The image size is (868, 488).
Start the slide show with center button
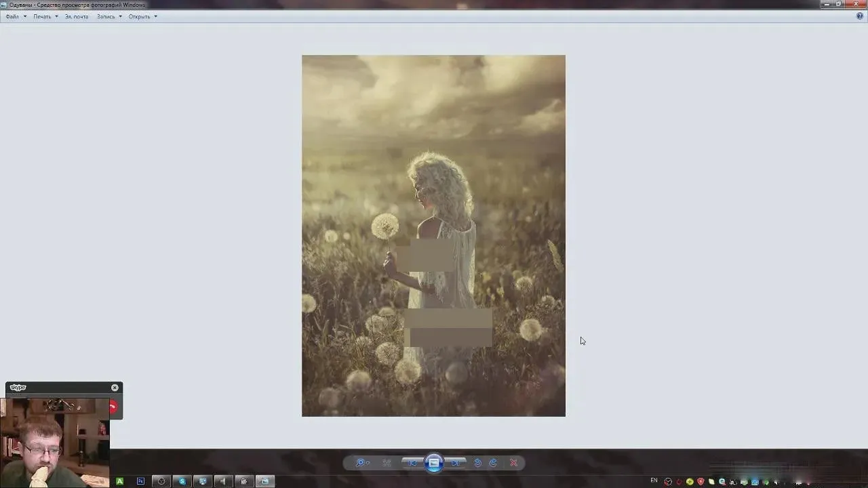pos(434,463)
